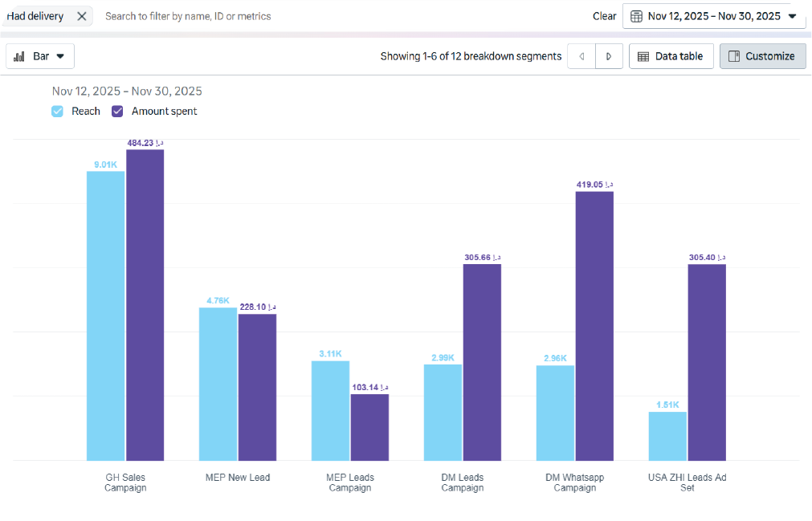The height and width of the screenshot is (521, 812).
Task: Click the Customize panel icon
Action: point(733,56)
